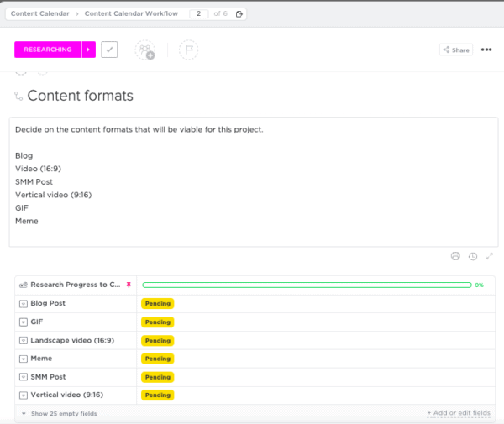Edit the task number field showing 2
This screenshot has width=504, height=424.
198,13
